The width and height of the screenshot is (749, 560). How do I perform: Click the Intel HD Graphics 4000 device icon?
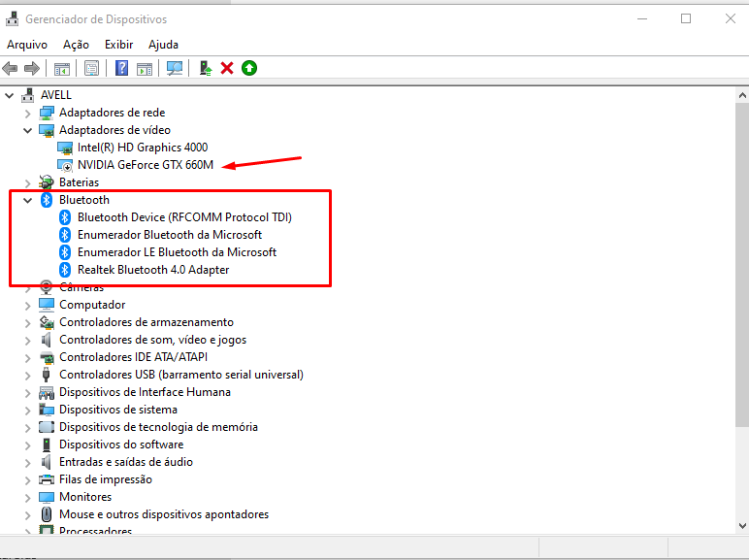click(x=65, y=148)
